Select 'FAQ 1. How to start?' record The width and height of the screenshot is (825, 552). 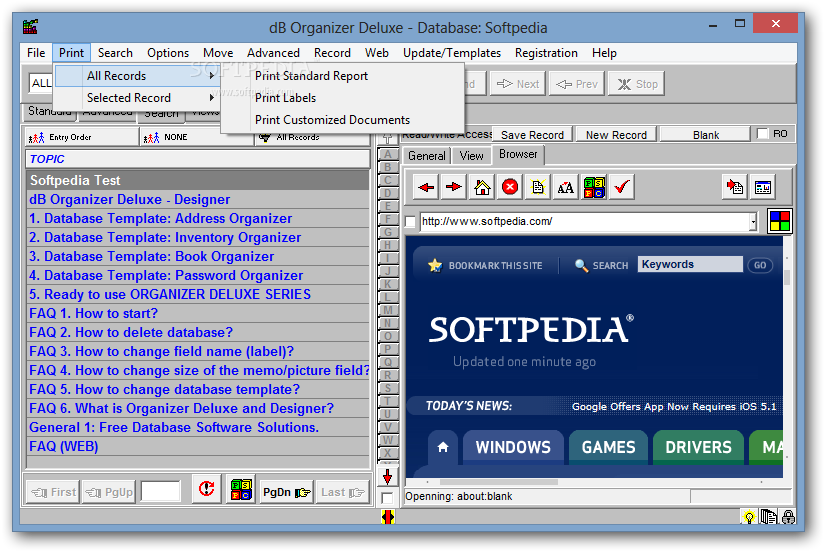[x=198, y=314]
